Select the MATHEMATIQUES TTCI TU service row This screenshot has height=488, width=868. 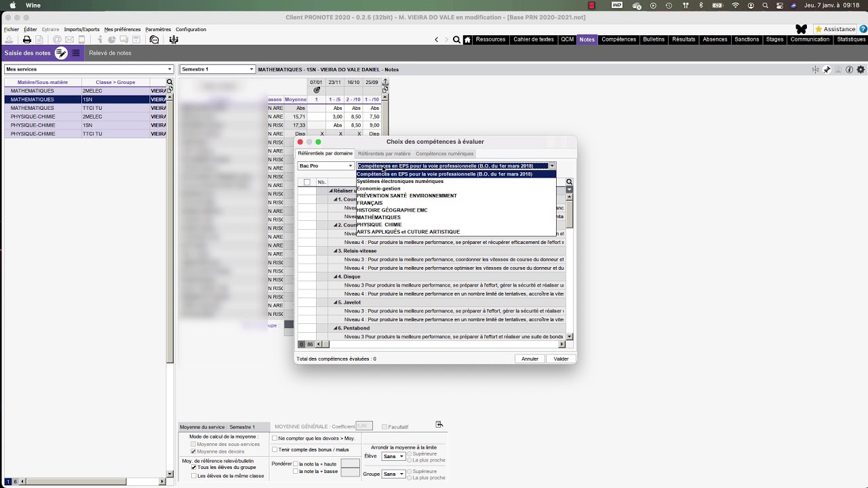click(x=85, y=108)
